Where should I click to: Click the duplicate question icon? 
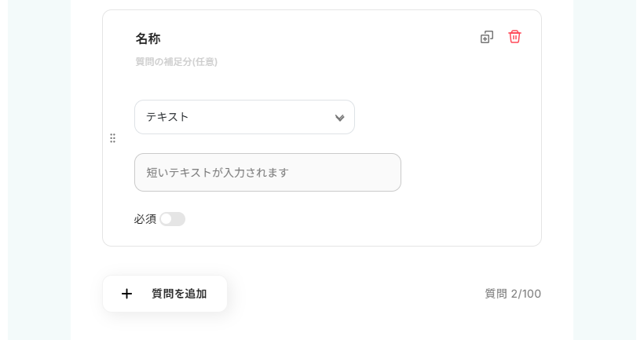coord(487,37)
